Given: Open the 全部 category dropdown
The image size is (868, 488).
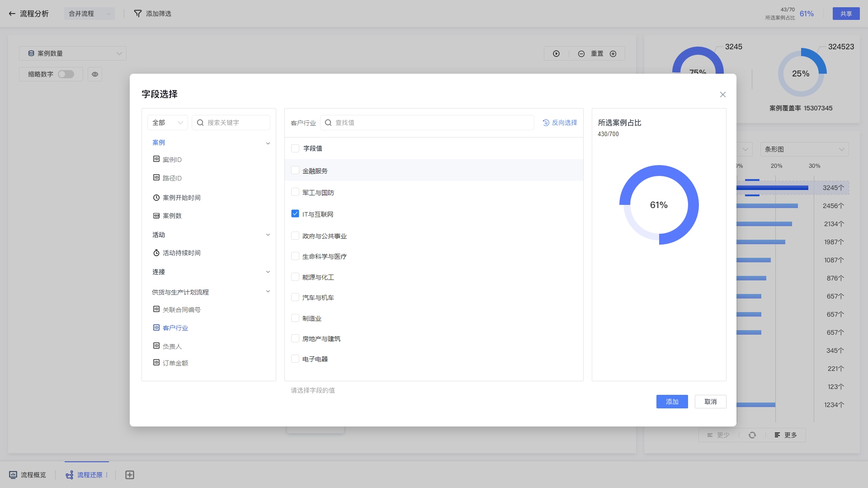Looking at the screenshot, I should (x=167, y=123).
